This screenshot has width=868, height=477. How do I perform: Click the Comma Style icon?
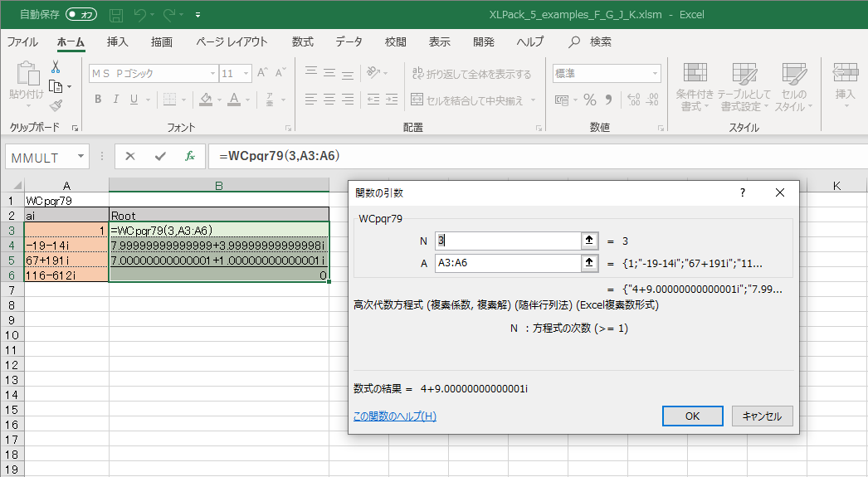point(608,100)
